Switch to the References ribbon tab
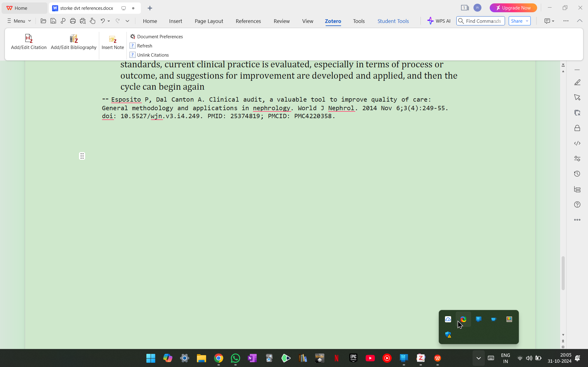This screenshot has height=367, width=588. 248,21
